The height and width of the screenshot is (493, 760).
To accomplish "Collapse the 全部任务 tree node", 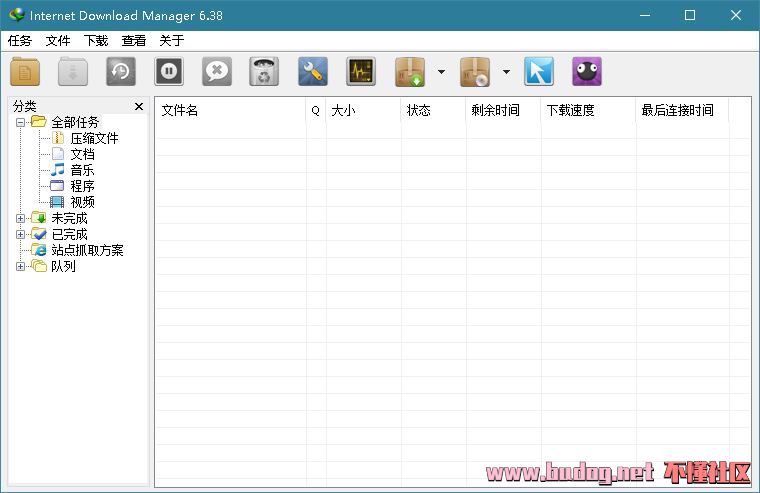I will (x=21, y=122).
